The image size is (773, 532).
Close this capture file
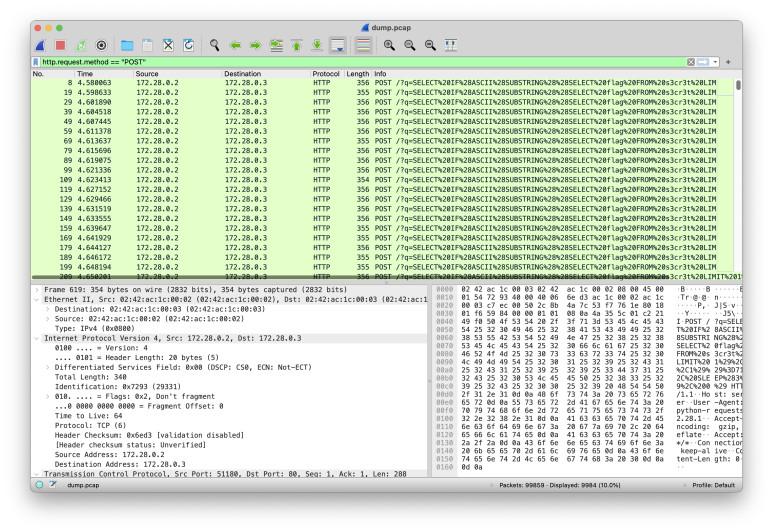(x=168, y=45)
